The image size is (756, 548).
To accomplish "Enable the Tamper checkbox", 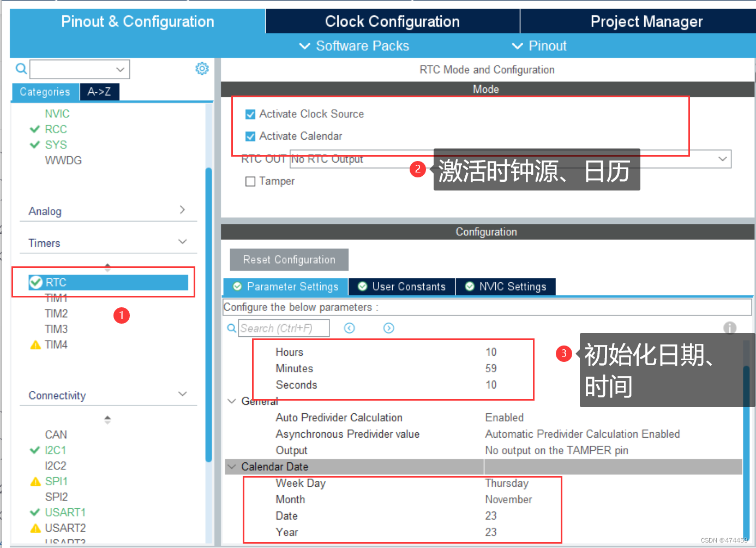I will pyautogui.click(x=250, y=182).
